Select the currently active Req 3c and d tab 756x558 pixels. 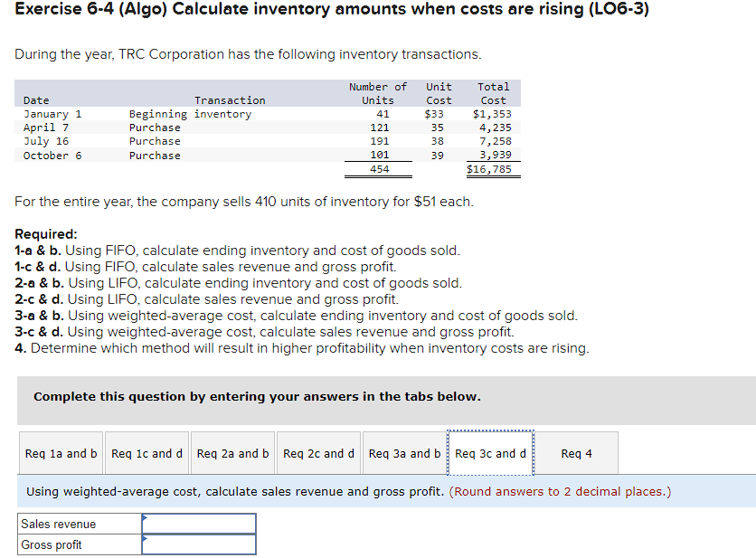490,453
